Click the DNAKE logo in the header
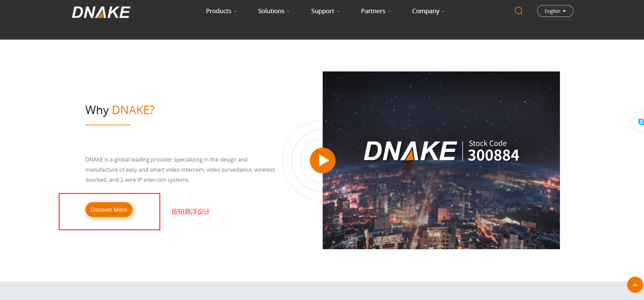The width and height of the screenshot is (644, 300). click(101, 12)
